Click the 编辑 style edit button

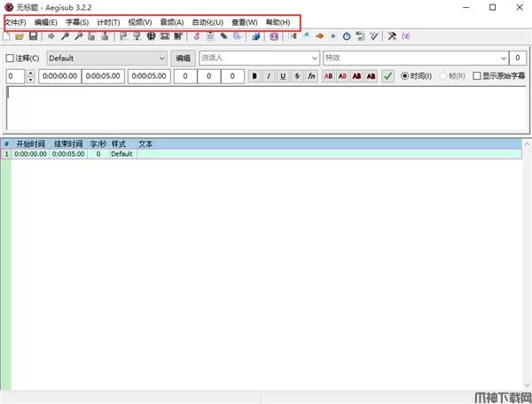[183, 58]
